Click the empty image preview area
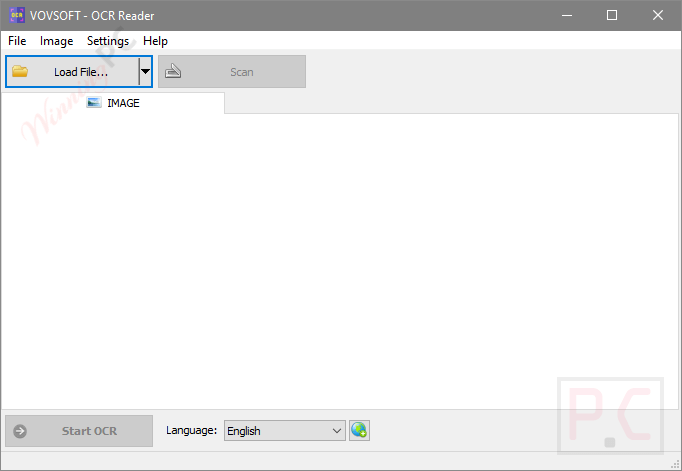682x471 pixels. point(340,261)
